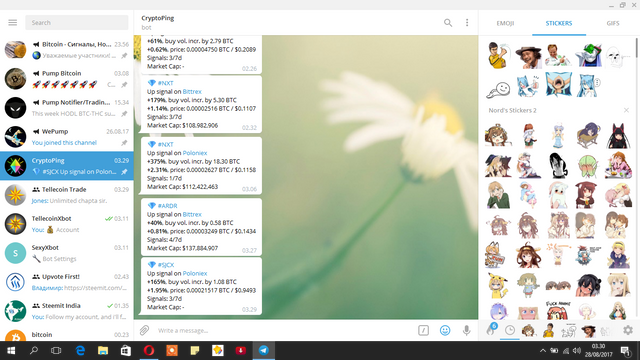
Task: Open the Pump Notifier/Trading channel
Action: [67, 108]
